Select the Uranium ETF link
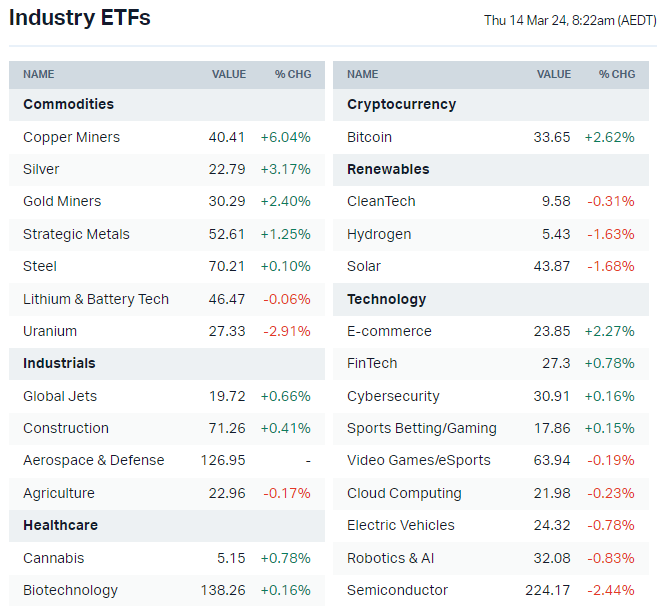Viewport: 666px width, 606px height. [50, 331]
